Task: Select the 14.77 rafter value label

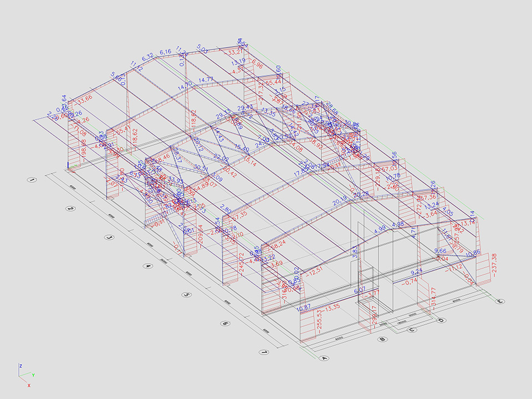Action: click(206, 80)
